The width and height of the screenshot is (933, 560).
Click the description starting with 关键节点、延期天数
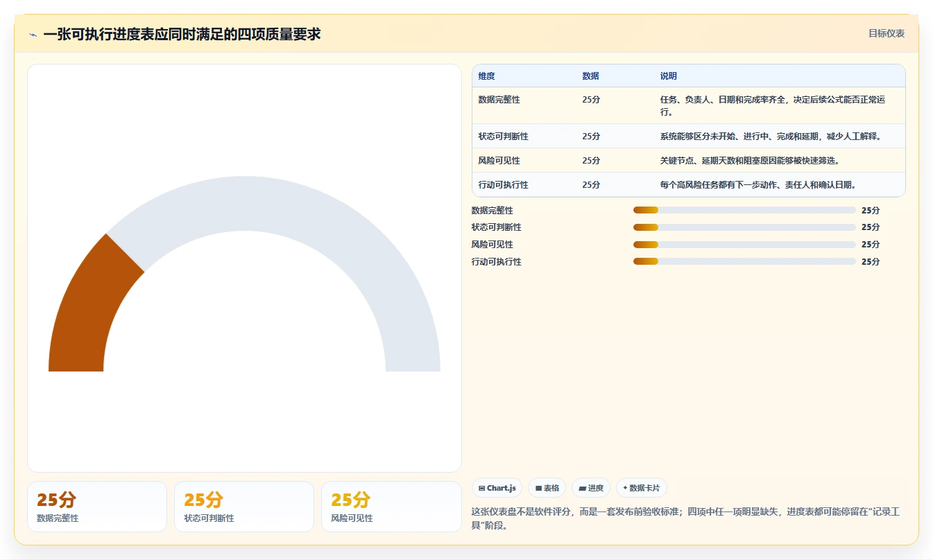[x=751, y=161]
